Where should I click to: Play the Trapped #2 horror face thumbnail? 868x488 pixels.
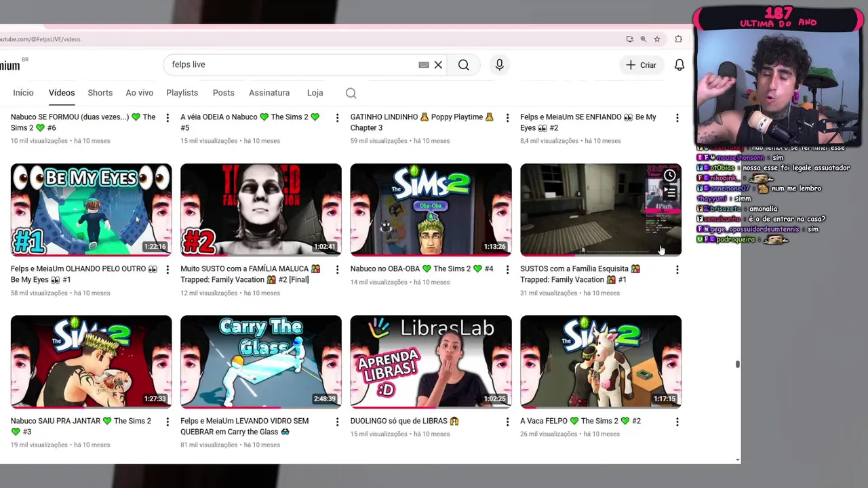pyautogui.click(x=261, y=209)
